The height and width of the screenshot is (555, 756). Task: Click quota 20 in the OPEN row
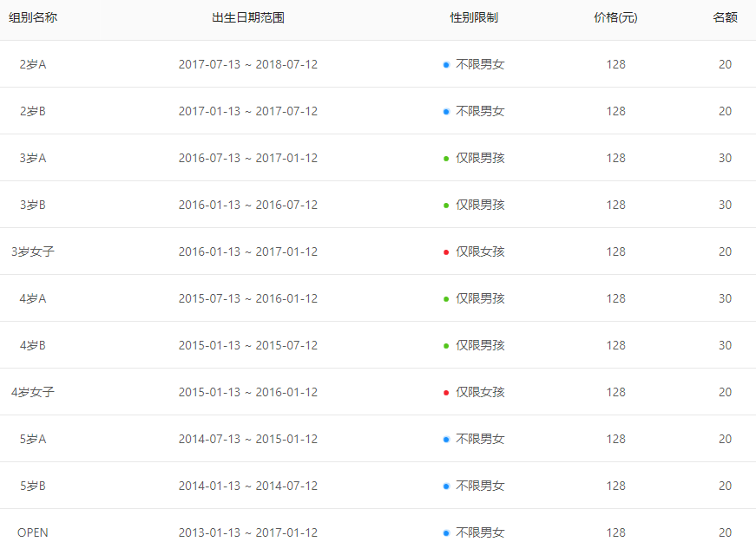click(725, 532)
